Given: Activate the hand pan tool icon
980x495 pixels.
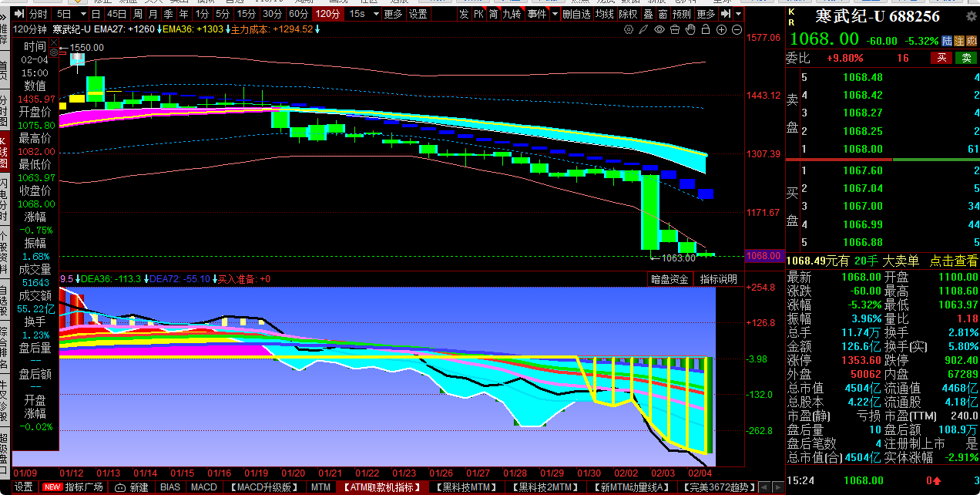Looking at the screenshot, I should (690, 29).
